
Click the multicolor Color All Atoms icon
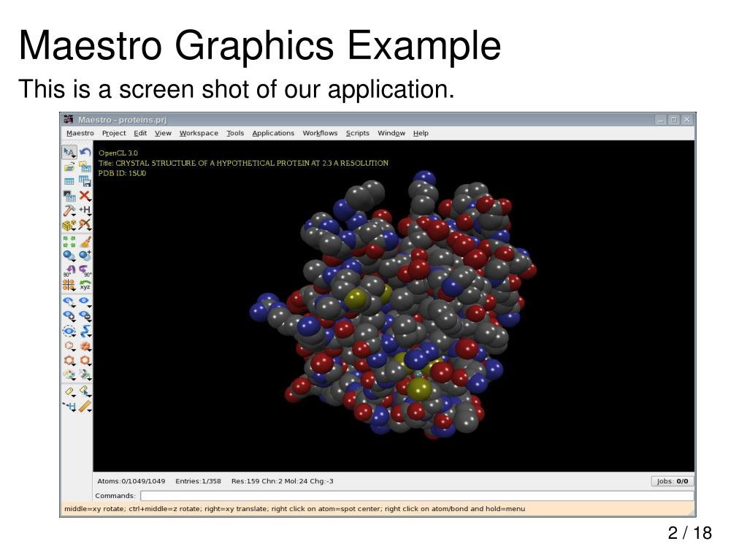(x=69, y=375)
